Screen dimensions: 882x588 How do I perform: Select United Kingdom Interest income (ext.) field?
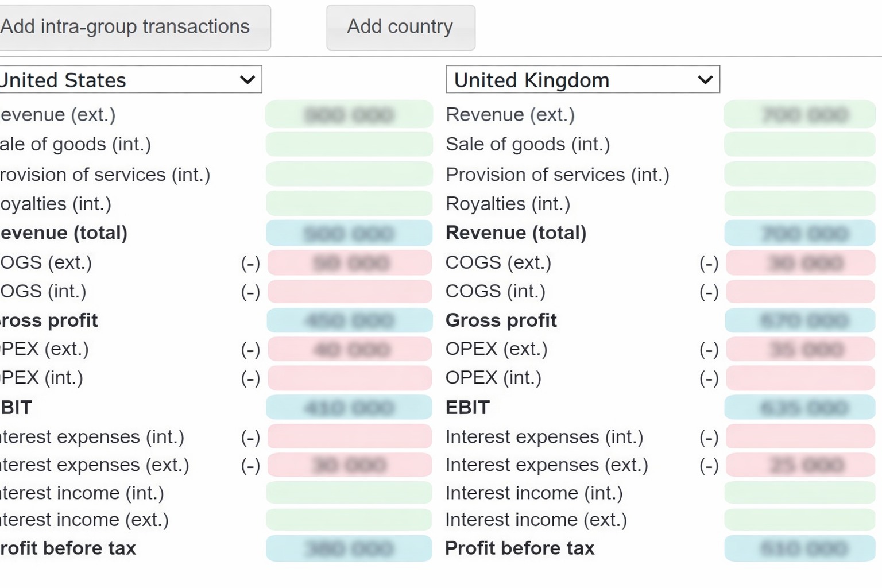[x=800, y=520]
